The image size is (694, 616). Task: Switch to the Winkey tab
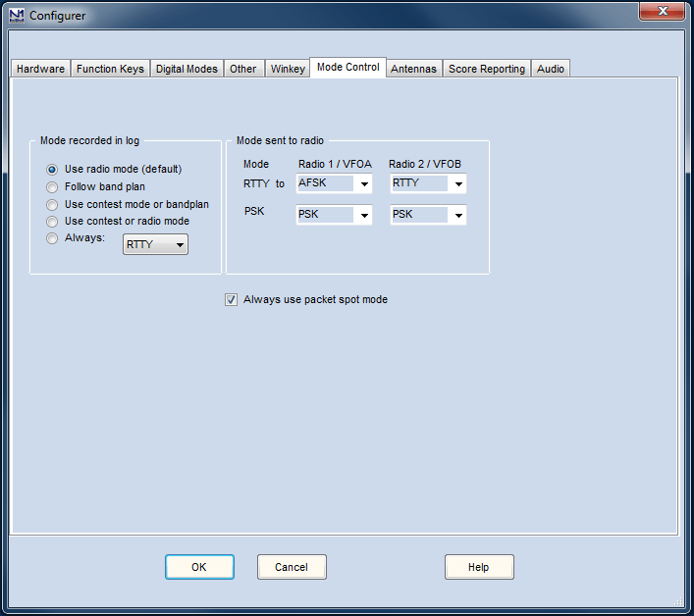point(288,69)
